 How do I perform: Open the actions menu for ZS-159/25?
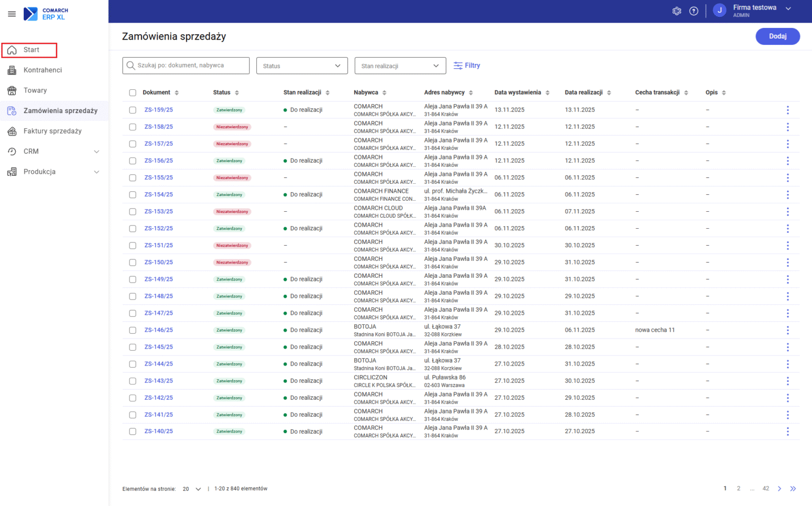coord(788,110)
